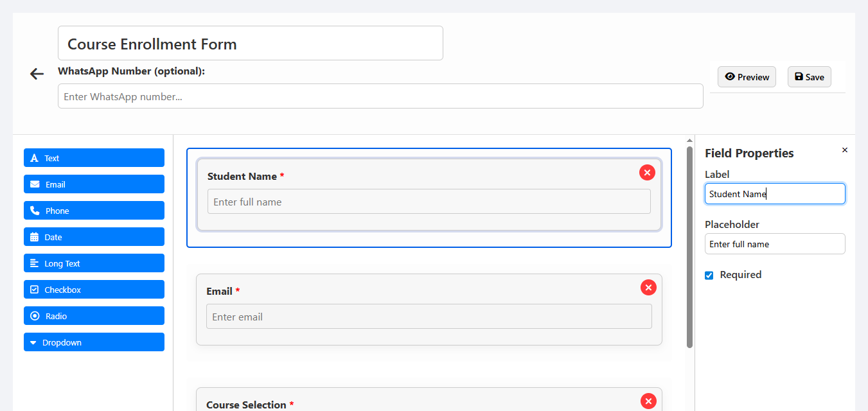
Task: Delete the Course Selection field
Action: [648, 401]
